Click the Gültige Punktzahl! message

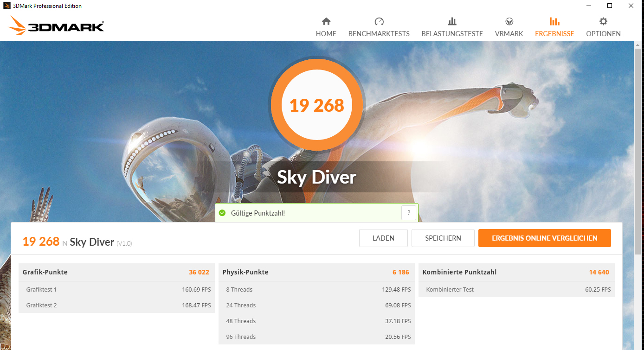point(258,213)
